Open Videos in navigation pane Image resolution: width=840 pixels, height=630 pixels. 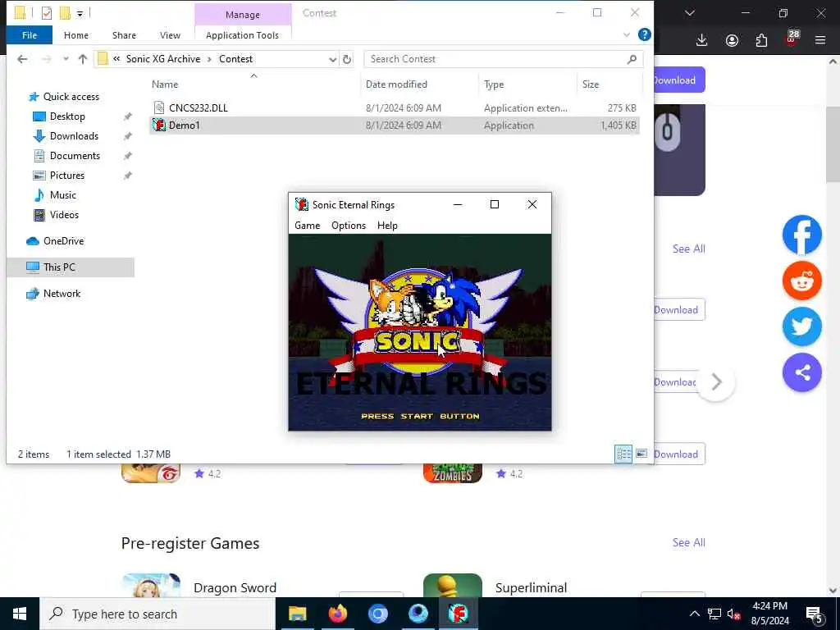(x=64, y=215)
